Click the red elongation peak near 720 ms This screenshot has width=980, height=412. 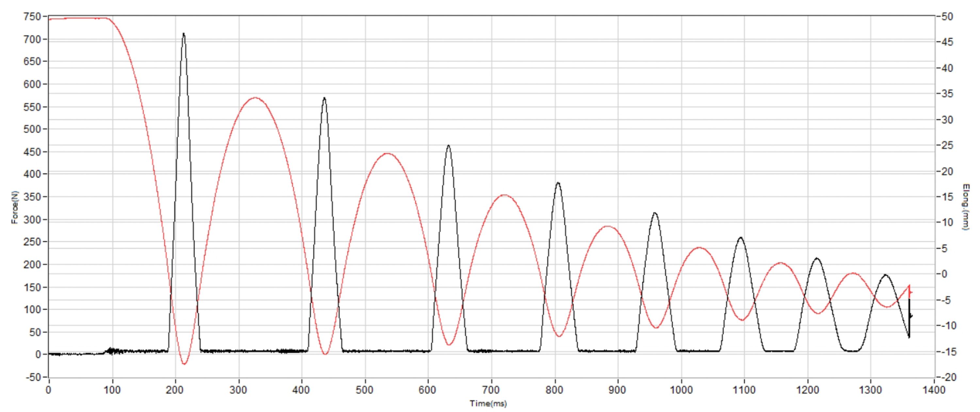504,195
